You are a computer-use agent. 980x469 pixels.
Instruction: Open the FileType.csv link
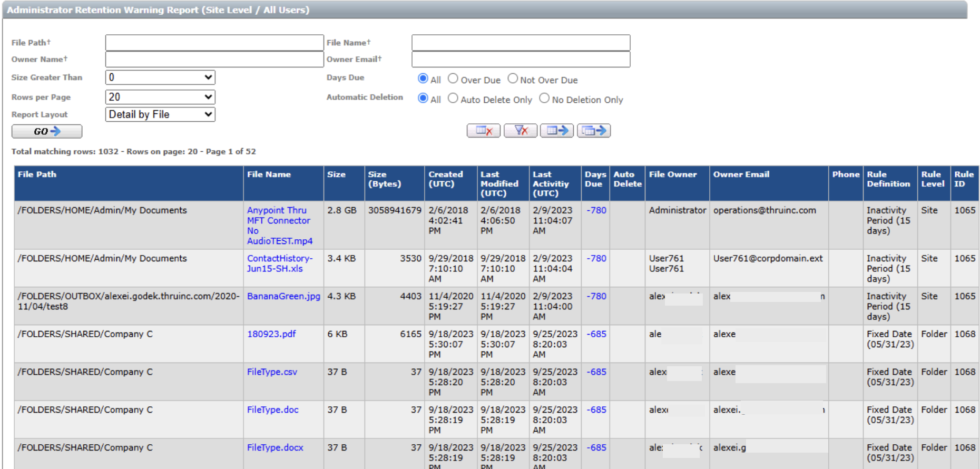272,372
